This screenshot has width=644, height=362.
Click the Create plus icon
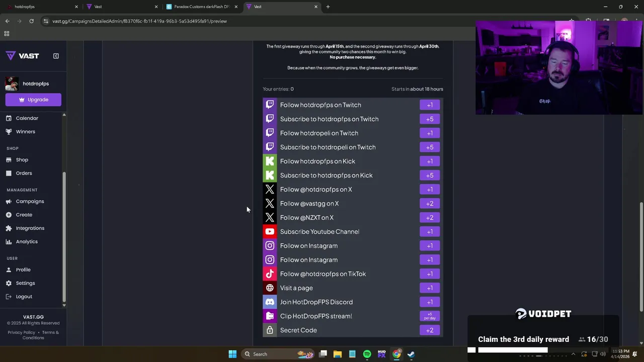coord(9,215)
